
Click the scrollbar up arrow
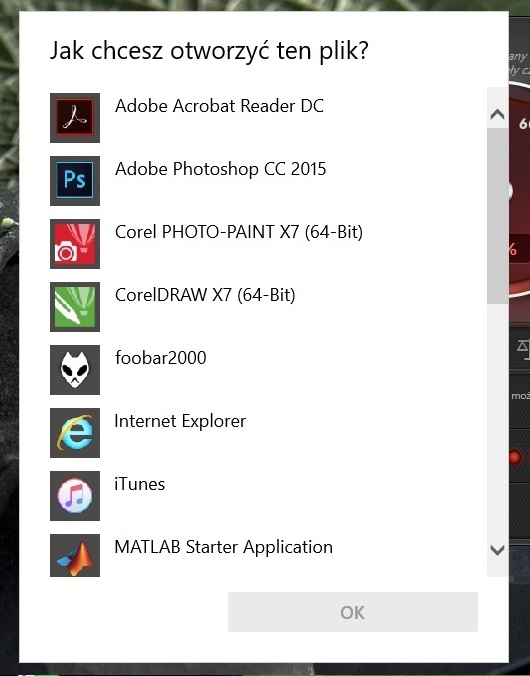(x=498, y=114)
